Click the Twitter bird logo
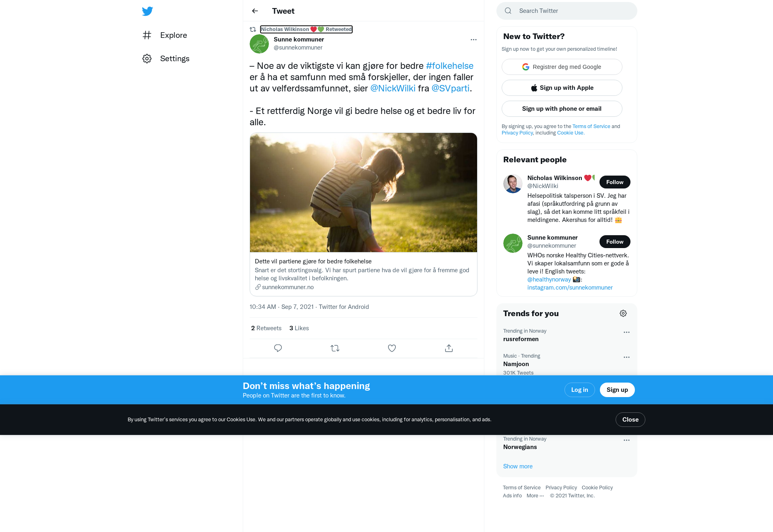The image size is (773, 532). [x=147, y=11]
